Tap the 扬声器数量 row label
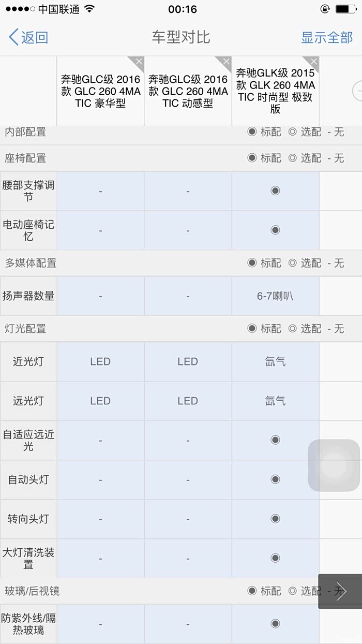 tap(28, 296)
